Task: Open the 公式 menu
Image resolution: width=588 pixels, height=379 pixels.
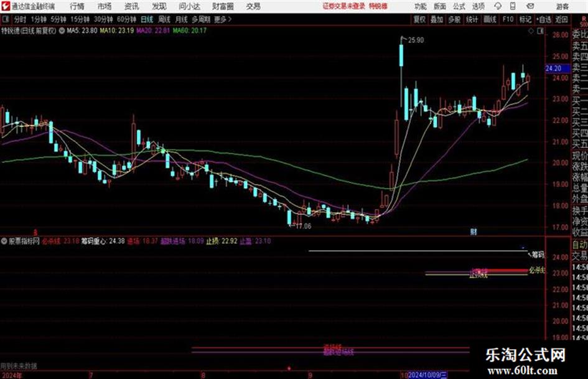Action: pos(459,6)
